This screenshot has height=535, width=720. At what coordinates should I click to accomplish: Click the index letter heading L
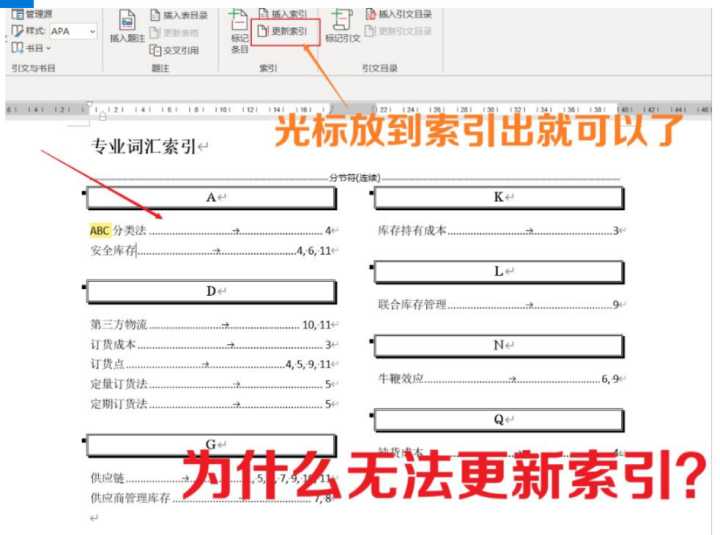click(x=499, y=271)
